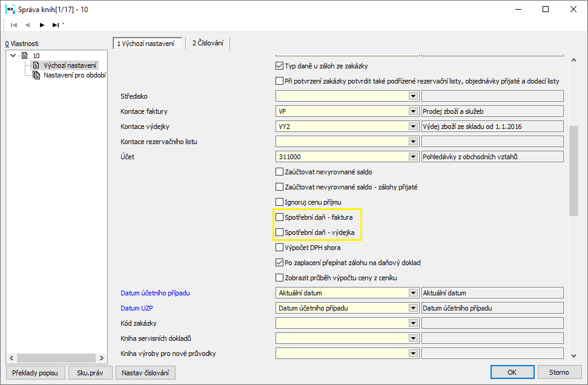The height and width of the screenshot is (385, 588).
Task: Click the Prodej zboží a služeb description
Action: 492,111
